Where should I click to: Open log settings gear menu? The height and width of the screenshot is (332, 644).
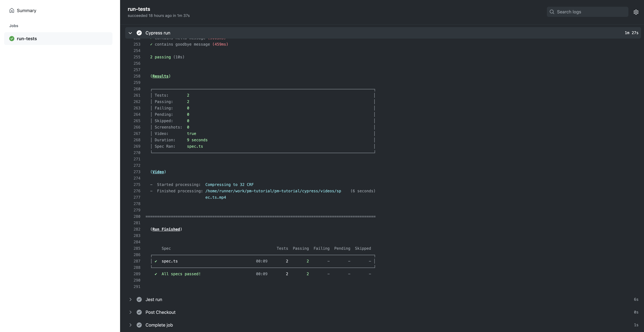(636, 12)
